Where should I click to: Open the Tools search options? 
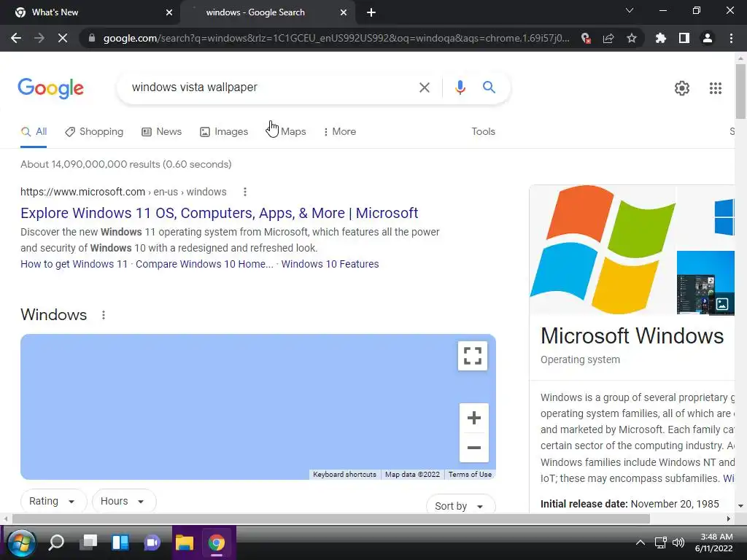483,131
